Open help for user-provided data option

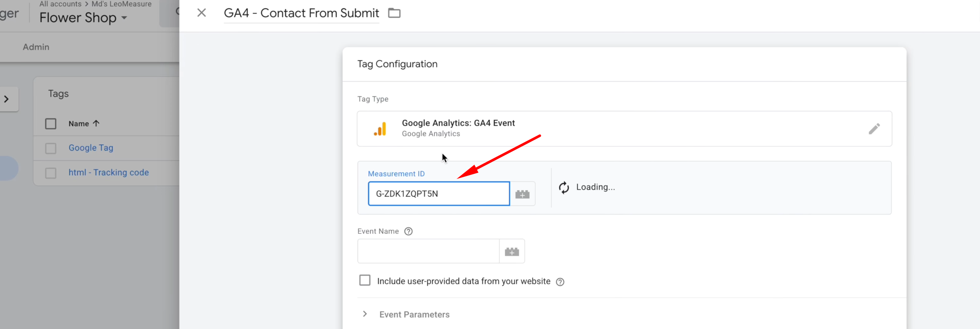[560, 282]
